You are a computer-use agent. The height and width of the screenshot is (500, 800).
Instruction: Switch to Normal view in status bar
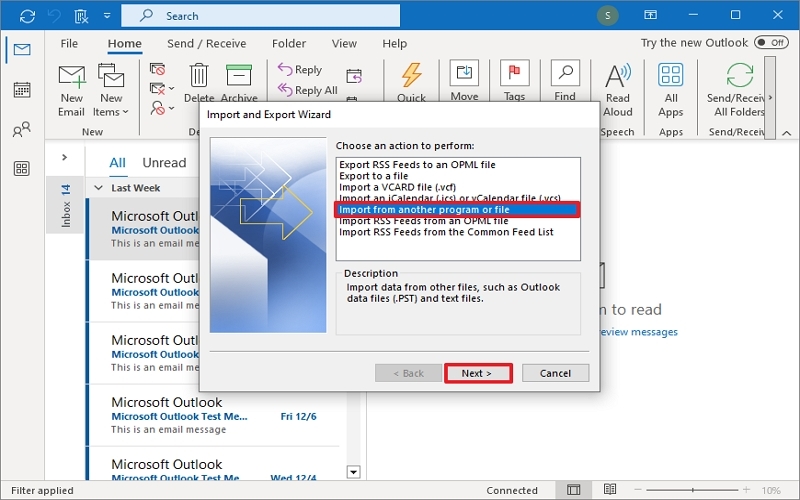pos(573,490)
